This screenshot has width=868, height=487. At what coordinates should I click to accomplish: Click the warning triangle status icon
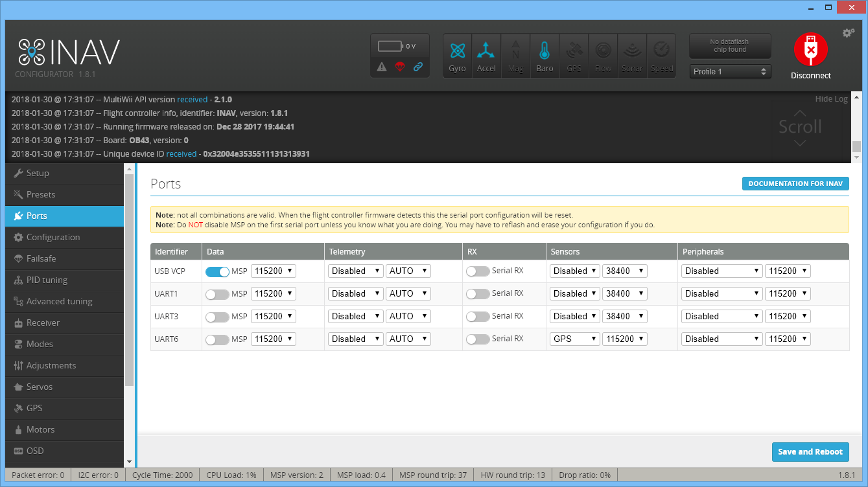pos(382,66)
